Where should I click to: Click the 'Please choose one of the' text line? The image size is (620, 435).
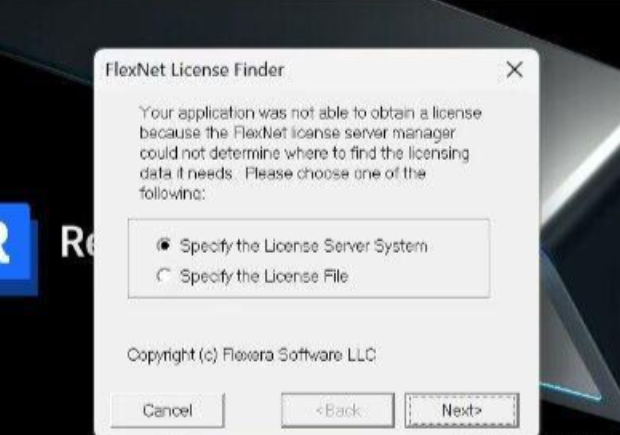pyautogui.click(x=335, y=174)
